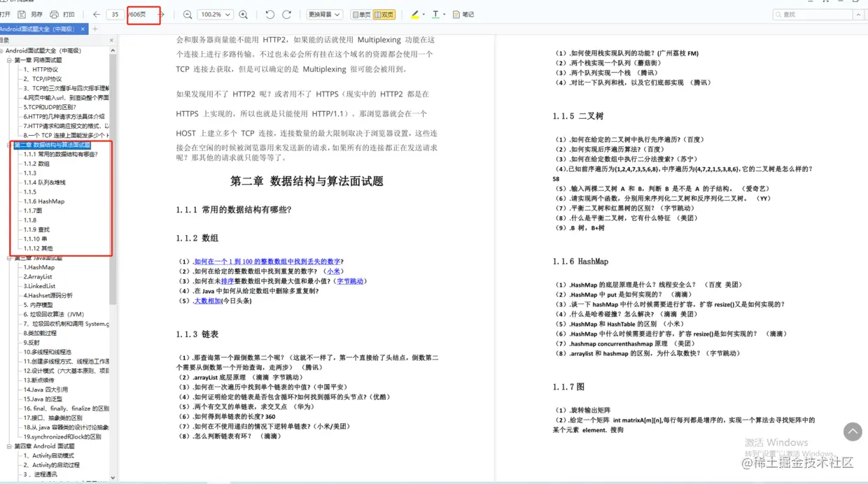Open link 如何在一个1到100的整数数组中找到丢失的数字
The image size is (868, 484).
tap(267, 262)
